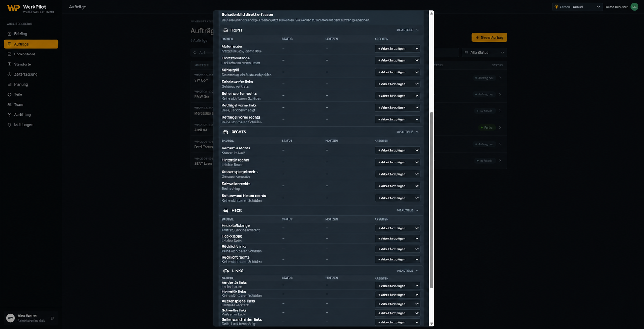Click the Audit-Log icon in the sidebar
Viewport: 644px width, 329px height.
[x=10, y=115]
